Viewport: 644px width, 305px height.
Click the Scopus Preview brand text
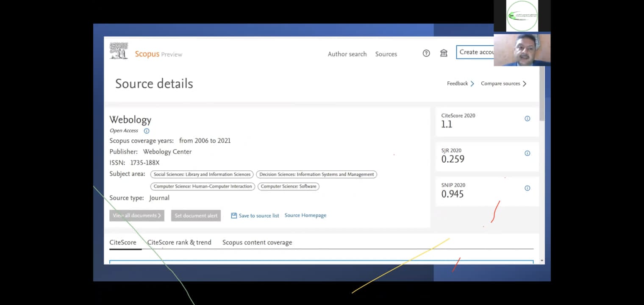tap(158, 54)
